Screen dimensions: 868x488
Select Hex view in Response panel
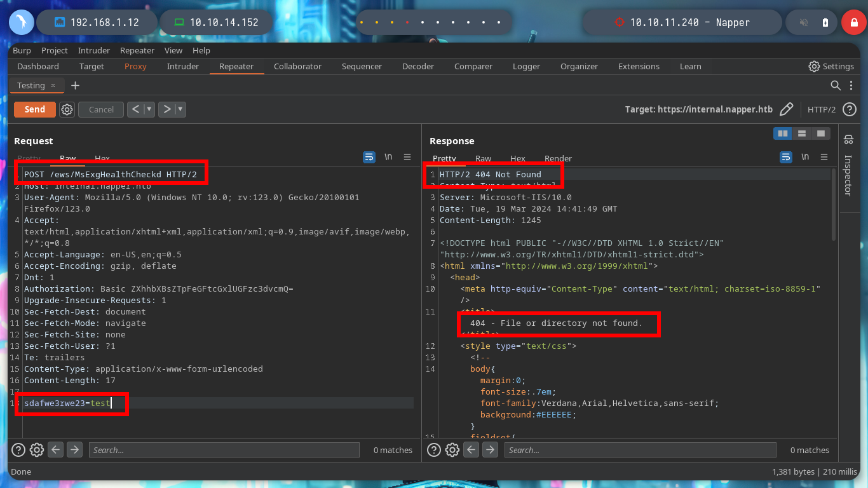click(x=518, y=158)
